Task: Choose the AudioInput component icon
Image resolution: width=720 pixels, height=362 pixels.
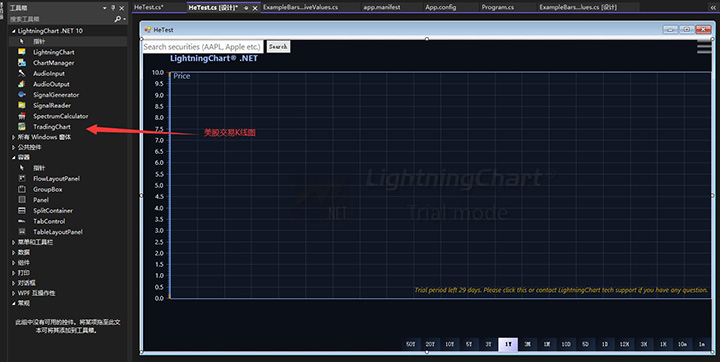Action: coord(22,74)
